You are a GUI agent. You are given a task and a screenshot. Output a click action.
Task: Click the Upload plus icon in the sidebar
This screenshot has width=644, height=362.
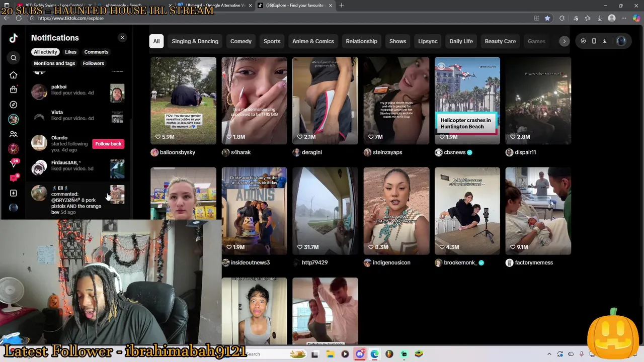click(14, 193)
